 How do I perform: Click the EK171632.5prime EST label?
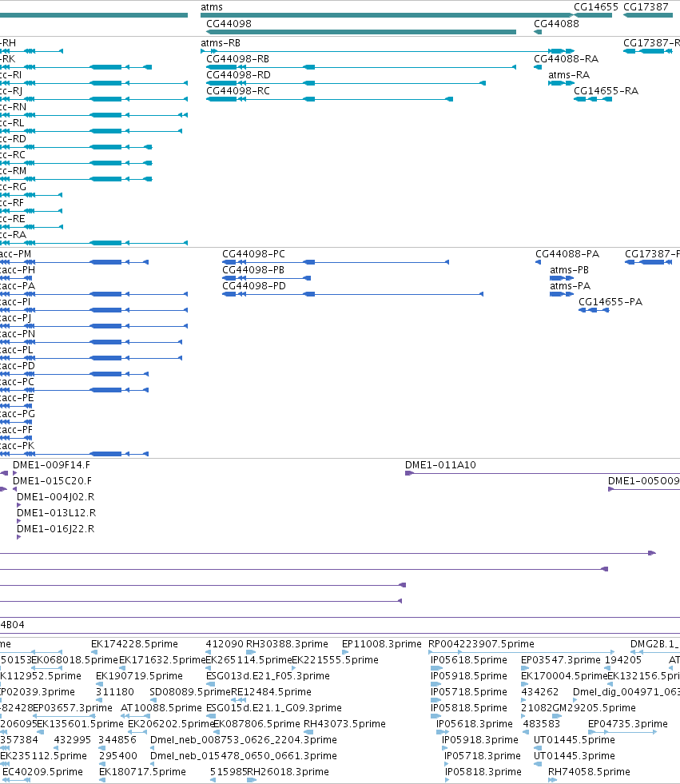point(162,660)
